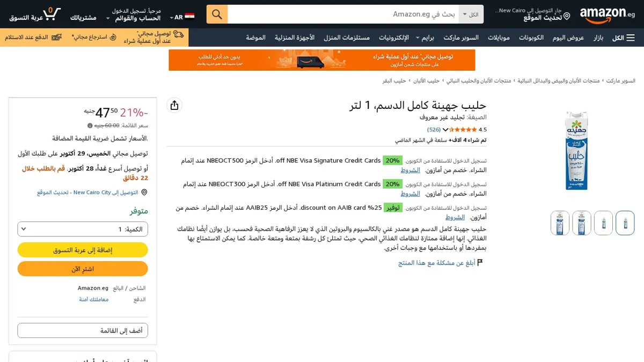This screenshot has width=644, height=362.
Task: Open the hamburger menu labeled الكل
Action: click(x=624, y=38)
